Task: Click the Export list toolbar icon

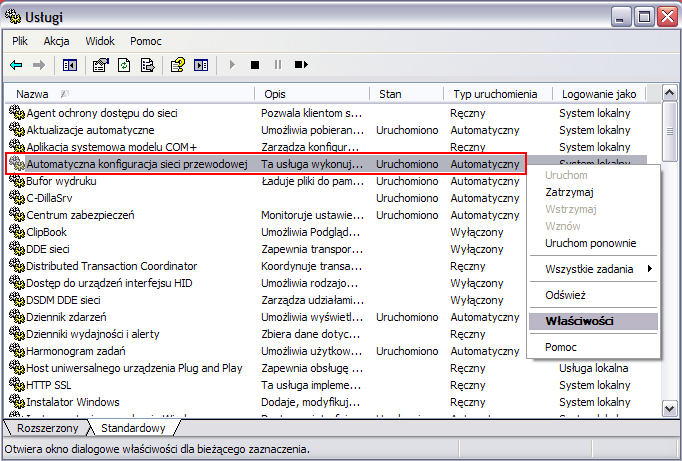Action: pyautogui.click(x=147, y=65)
